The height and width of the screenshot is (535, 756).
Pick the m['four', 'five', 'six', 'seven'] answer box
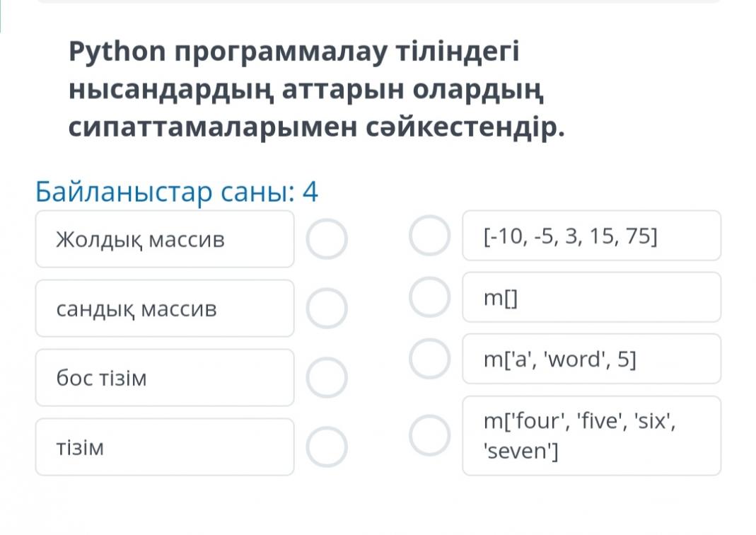[591, 435]
